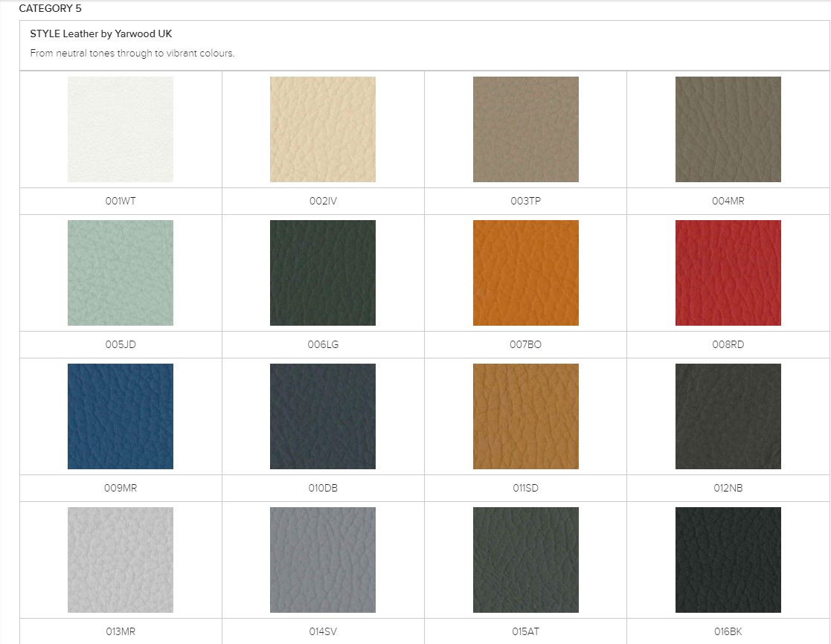Select the red 008RD leather swatch
This screenshot has width=831, height=644.
click(728, 273)
